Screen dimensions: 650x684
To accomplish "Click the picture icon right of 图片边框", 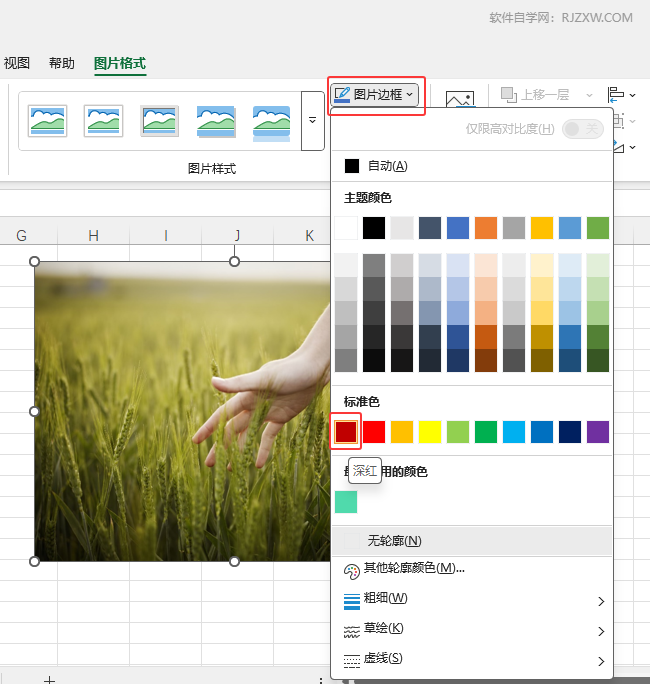I will click(x=460, y=99).
